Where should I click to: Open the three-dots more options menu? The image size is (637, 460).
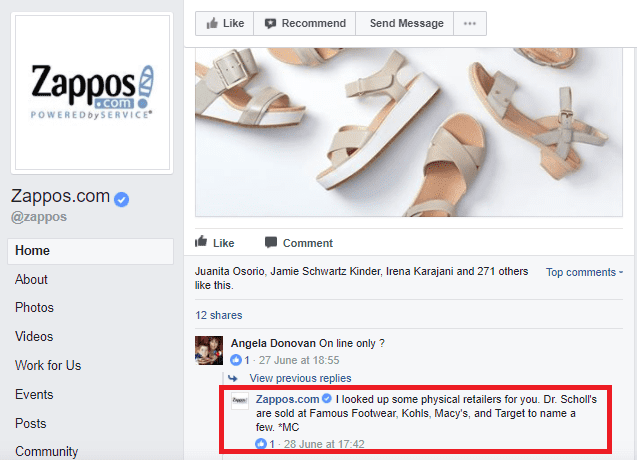(x=470, y=23)
